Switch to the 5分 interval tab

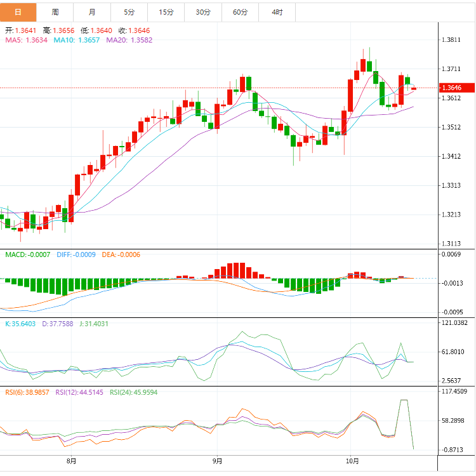(x=129, y=12)
